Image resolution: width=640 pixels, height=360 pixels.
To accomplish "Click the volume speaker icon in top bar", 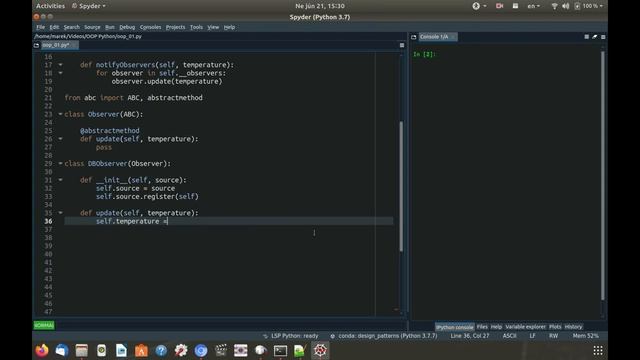I will click(565, 6).
